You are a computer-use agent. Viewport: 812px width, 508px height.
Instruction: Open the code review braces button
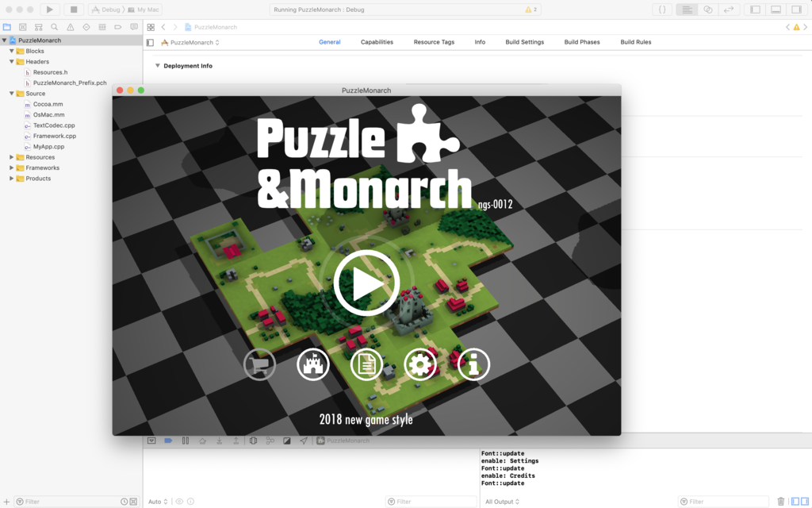(662, 10)
